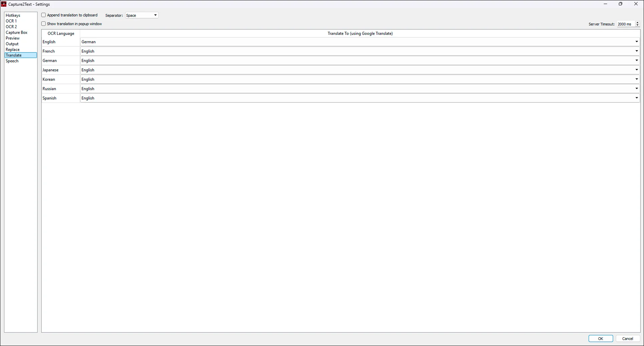
Task: Increase Server Timeout with up arrow
Action: point(637,22)
